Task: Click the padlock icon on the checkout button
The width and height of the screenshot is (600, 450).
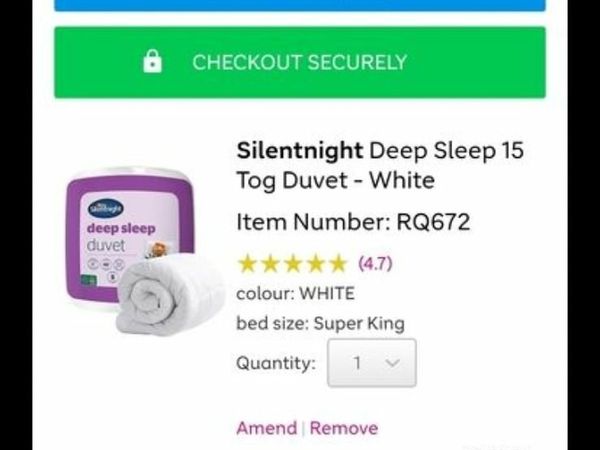Action: coord(152,61)
